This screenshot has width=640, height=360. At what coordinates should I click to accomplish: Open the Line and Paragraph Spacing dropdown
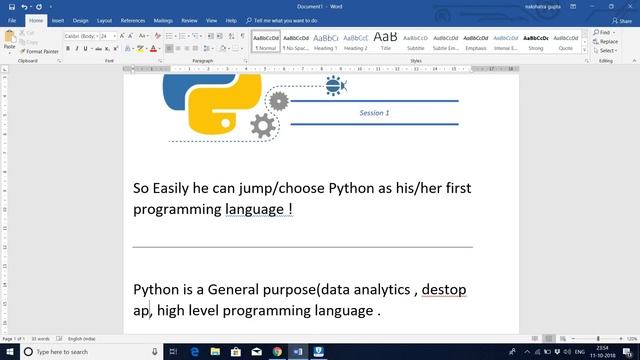[208, 49]
